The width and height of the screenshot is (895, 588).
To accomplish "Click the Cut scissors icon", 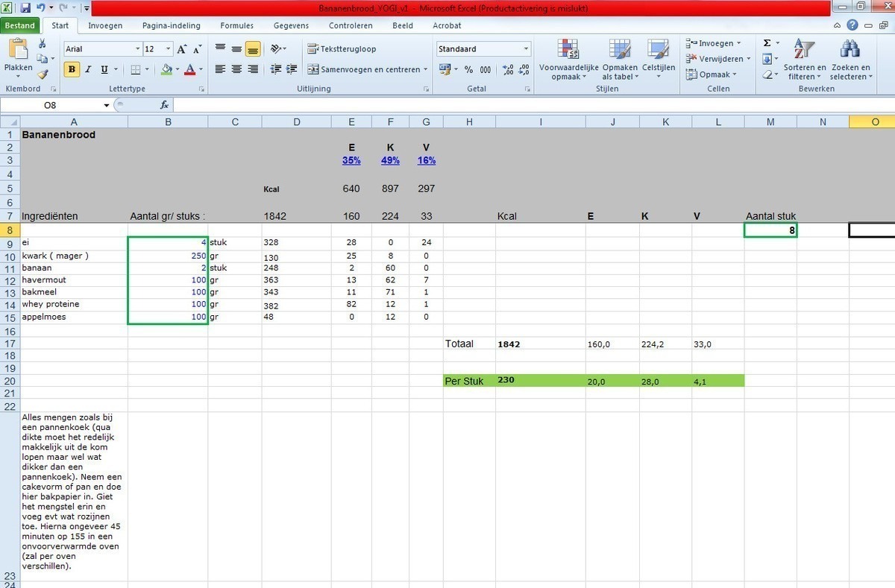I will point(43,44).
